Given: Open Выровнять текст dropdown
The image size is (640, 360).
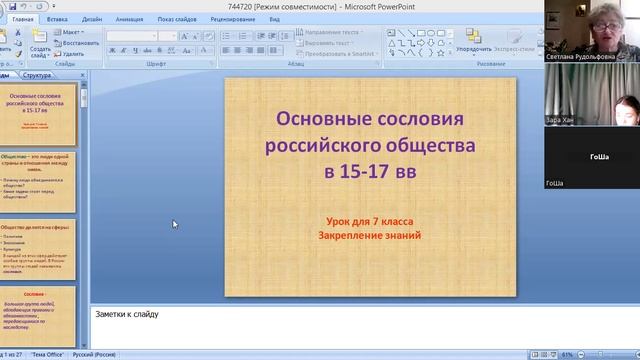Looking at the screenshot, I should (325, 43).
